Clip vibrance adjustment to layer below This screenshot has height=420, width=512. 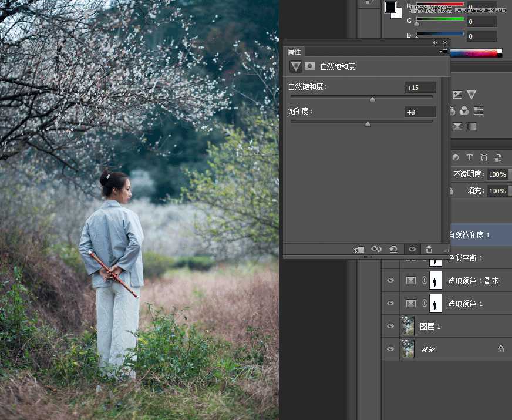359,249
